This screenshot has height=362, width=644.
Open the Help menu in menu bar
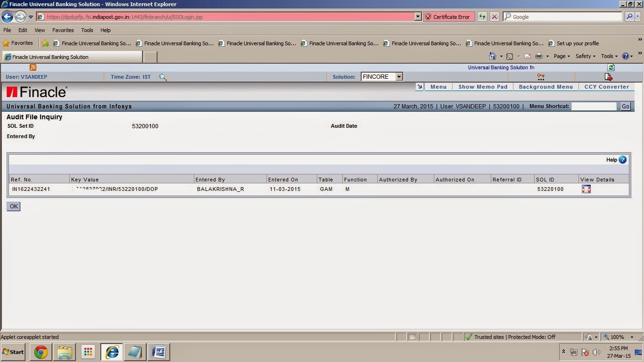[105, 30]
